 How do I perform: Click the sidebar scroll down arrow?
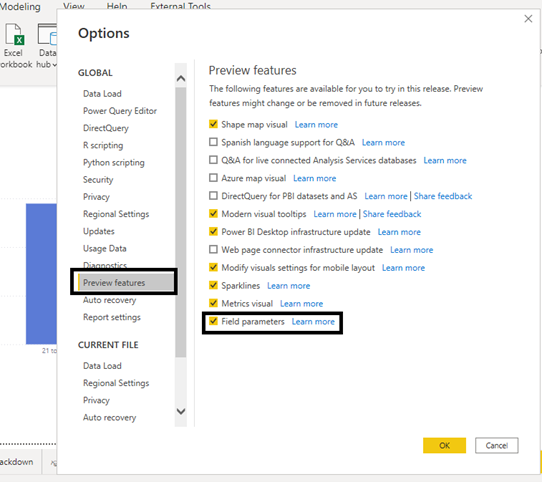(x=181, y=411)
